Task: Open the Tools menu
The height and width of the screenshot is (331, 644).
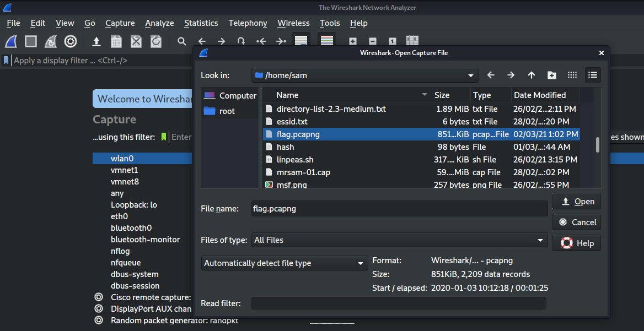Action: click(x=330, y=23)
